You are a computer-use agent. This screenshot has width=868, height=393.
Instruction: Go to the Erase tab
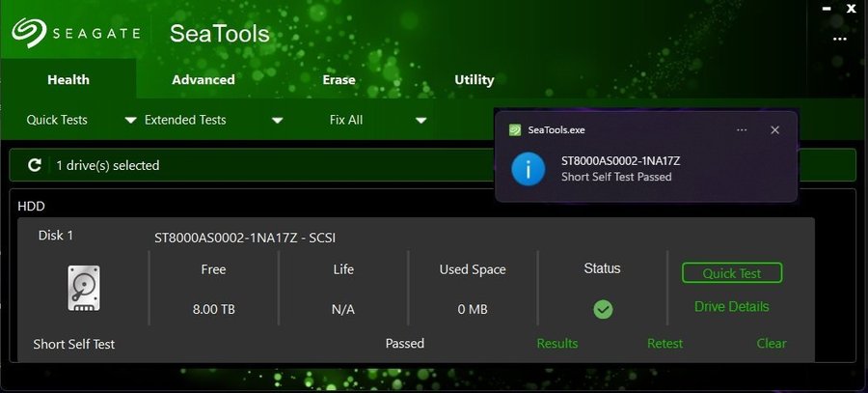pos(339,80)
